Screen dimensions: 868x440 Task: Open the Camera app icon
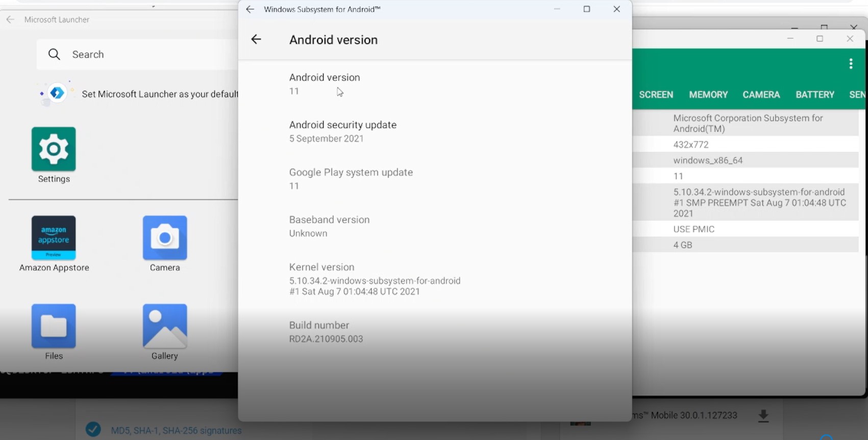point(165,238)
